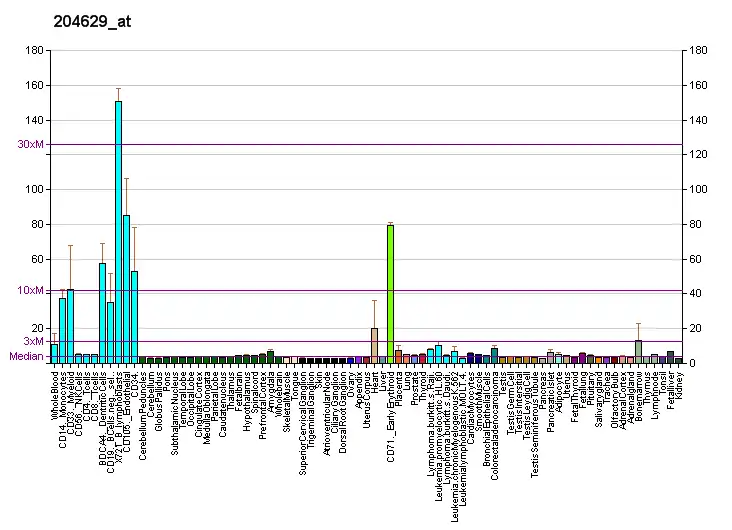The height and width of the screenshot is (530, 732).
Task: Click the CD105 Endothelial cyan bar
Action: tap(126, 288)
